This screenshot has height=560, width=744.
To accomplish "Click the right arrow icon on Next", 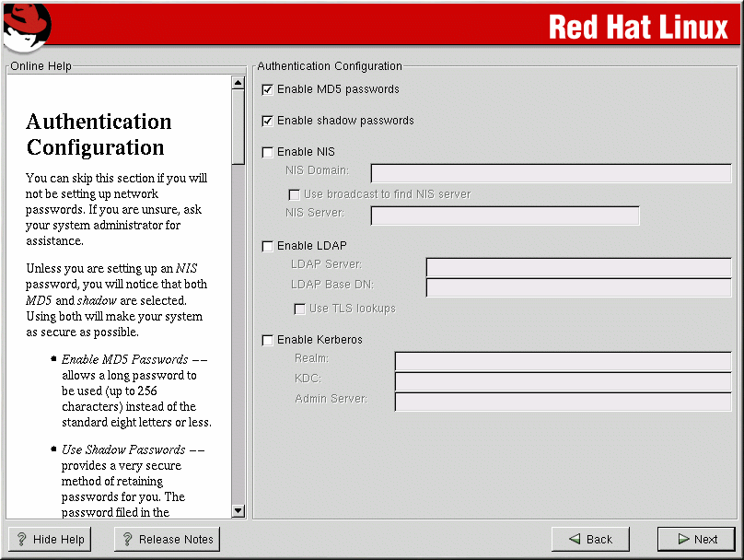I will tap(683, 540).
